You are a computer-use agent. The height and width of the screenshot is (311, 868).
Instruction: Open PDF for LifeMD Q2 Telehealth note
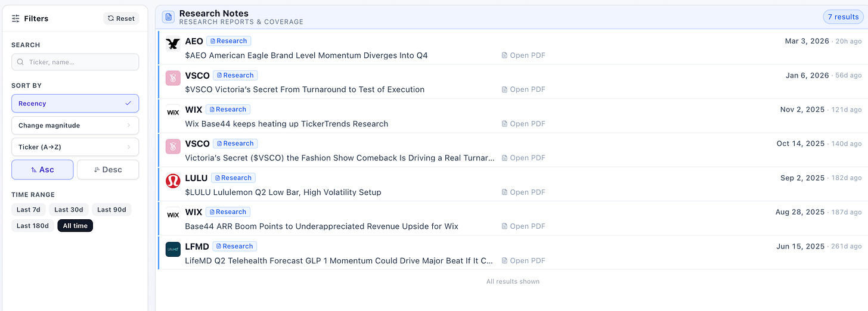tap(523, 260)
